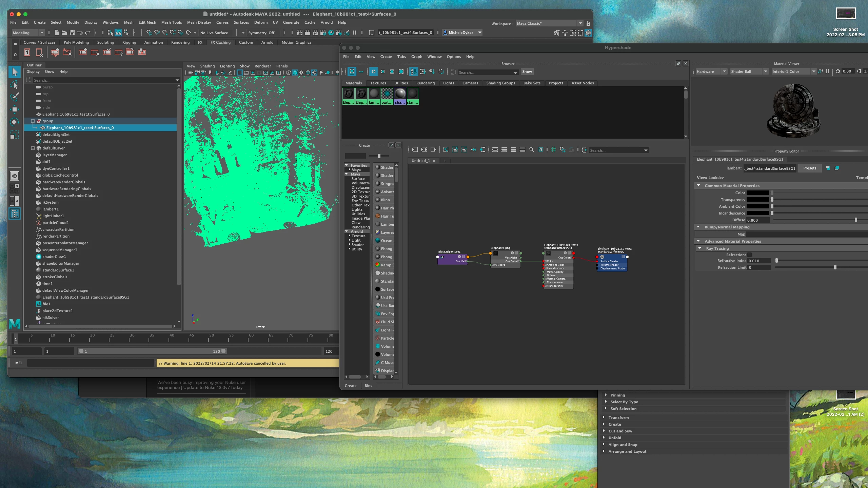868x488 pixels.
Task: Open the Mesh Tools menu
Action: 171,22
